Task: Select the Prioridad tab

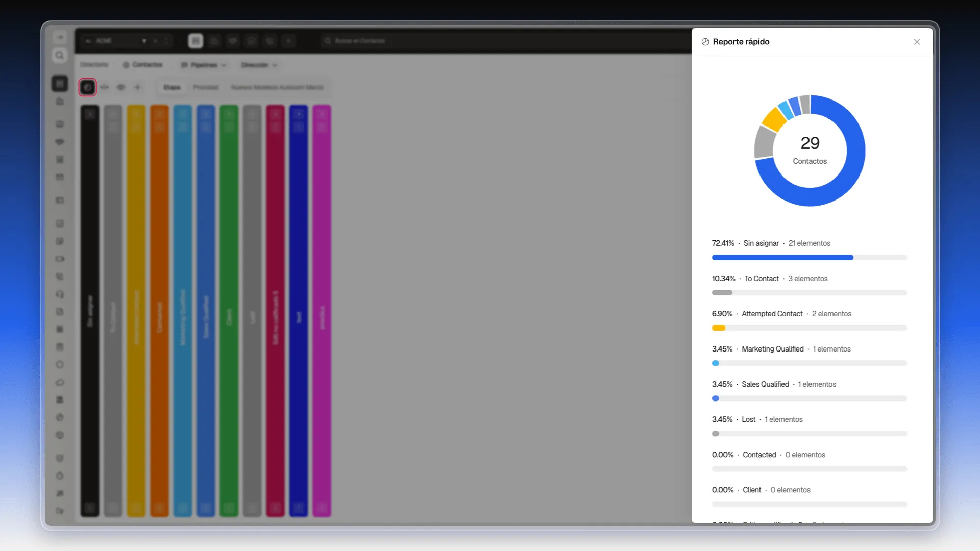Action: click(x=206, y=87)
